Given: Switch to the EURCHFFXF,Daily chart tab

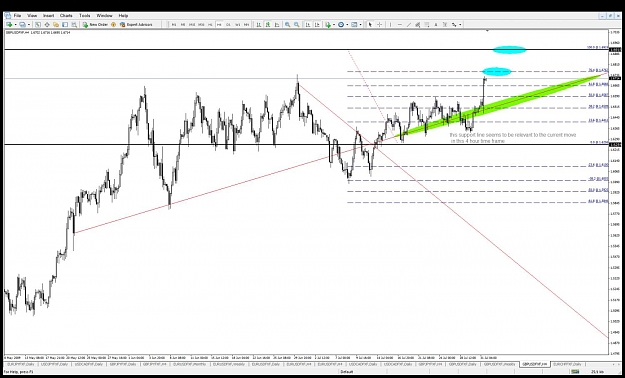Looking at the screenshot, I should point(568,364).
